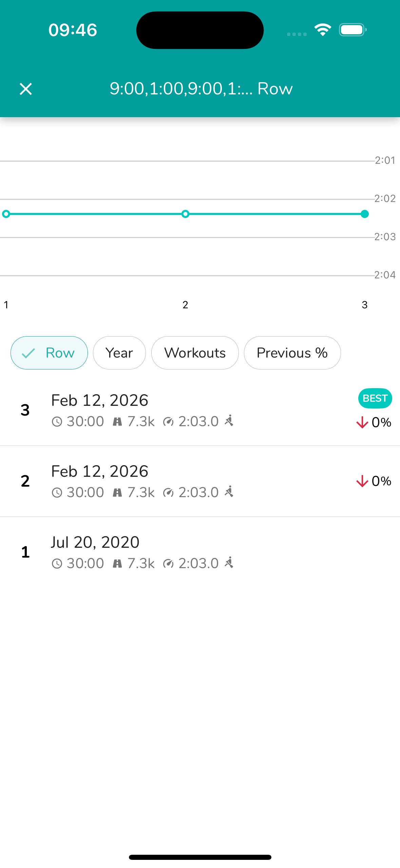Select the filled last chart point
The image size is (400, 868).
click(x=365, y=214)
